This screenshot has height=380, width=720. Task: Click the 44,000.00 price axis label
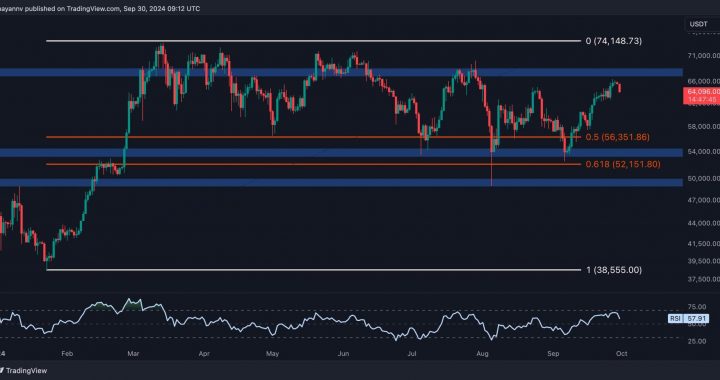click(x=703, y=223)
